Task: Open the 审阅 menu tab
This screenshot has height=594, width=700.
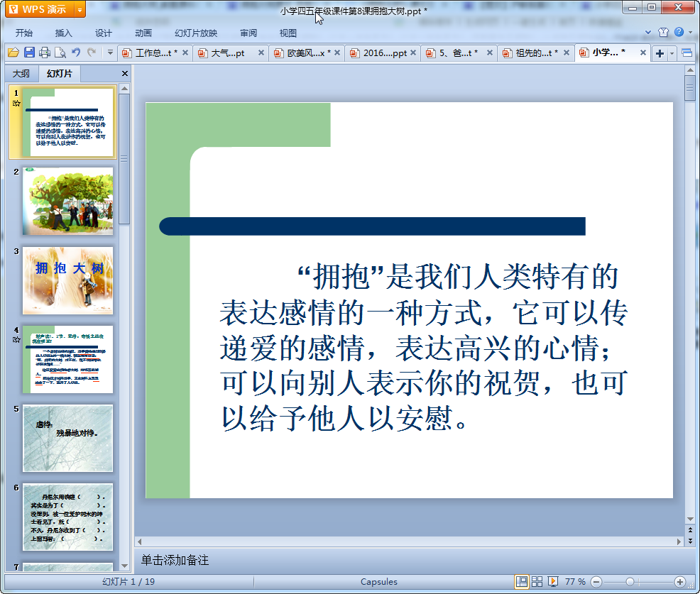Action: click(248, 33)
